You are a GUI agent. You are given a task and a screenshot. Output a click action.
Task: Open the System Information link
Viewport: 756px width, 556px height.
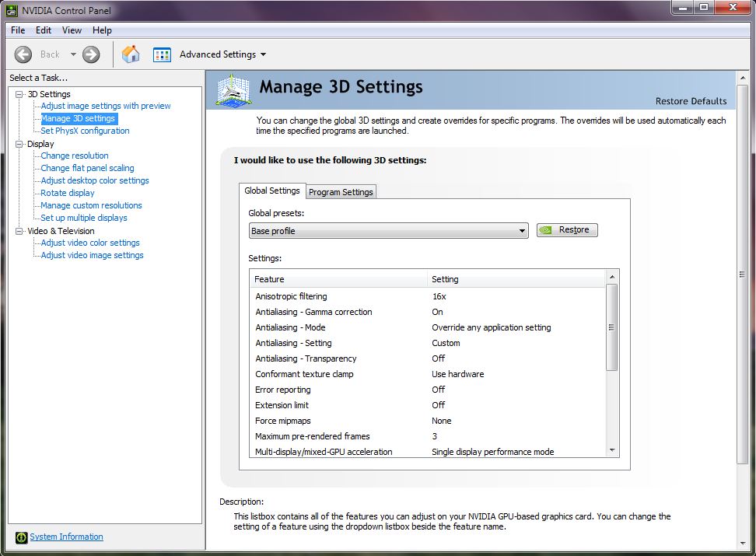tap(66, 537)
